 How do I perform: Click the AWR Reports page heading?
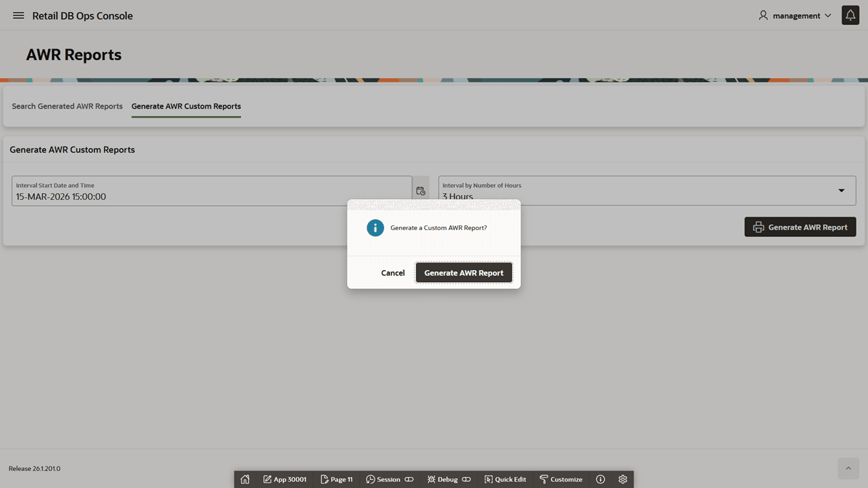point(74,55)
